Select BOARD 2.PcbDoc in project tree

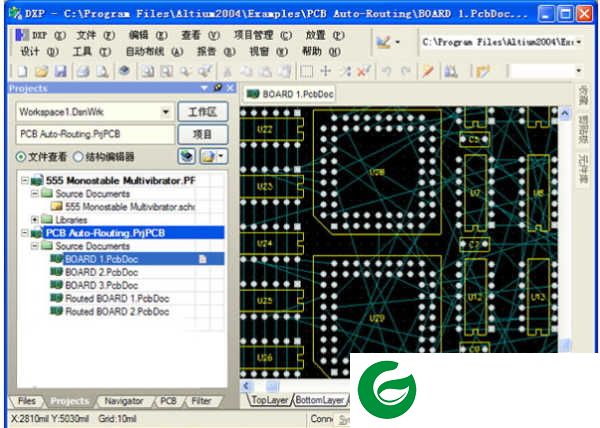tap(101, 272)
